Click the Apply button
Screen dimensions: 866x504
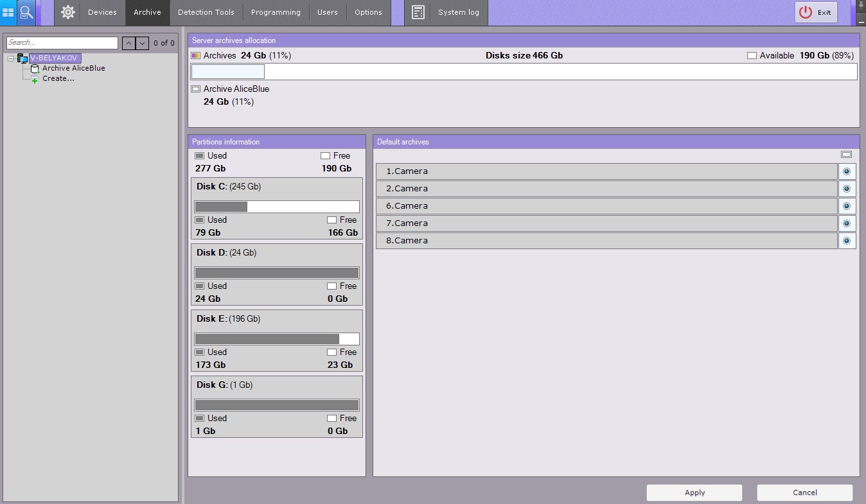click(x=694, y=492)
